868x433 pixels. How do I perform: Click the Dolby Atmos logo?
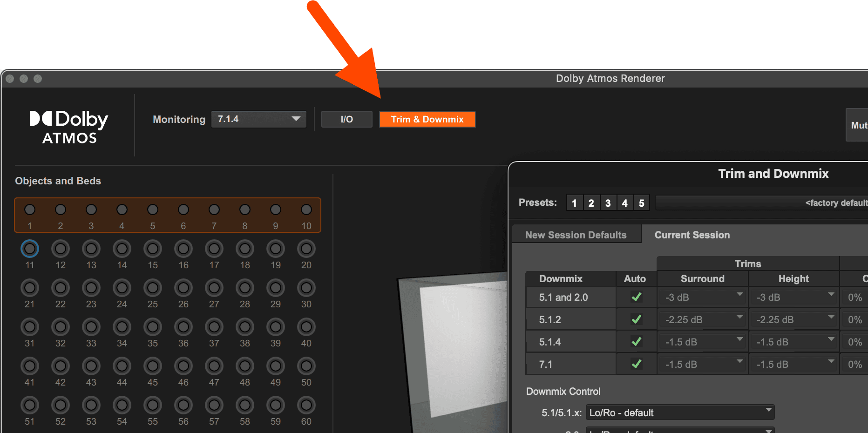(x=69, y=127)
